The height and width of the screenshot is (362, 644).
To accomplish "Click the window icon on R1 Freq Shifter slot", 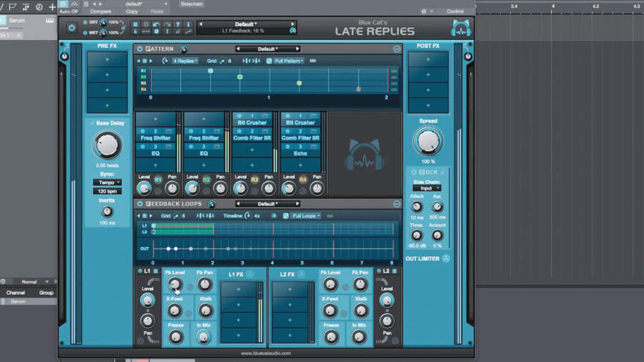I will [168, 131].
